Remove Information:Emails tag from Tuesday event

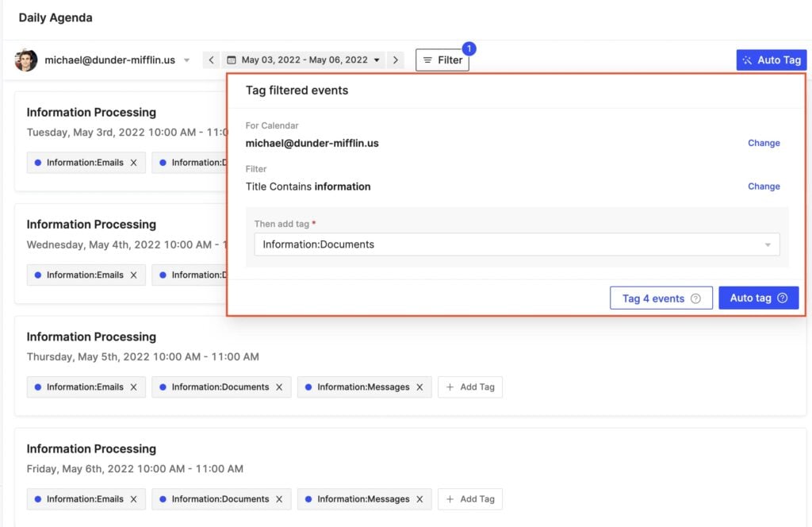coord(133,163)
